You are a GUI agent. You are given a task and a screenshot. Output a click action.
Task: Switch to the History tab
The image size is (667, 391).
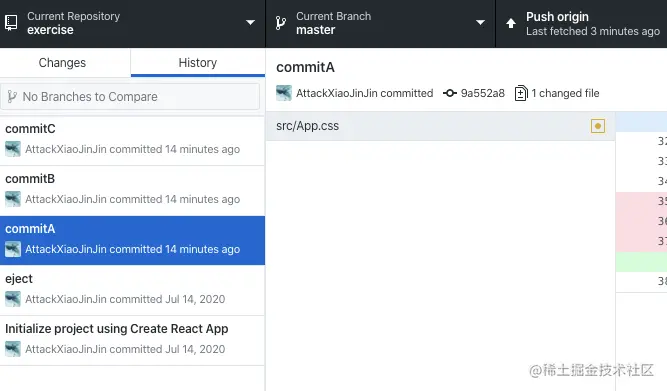(x=198, y=63)
